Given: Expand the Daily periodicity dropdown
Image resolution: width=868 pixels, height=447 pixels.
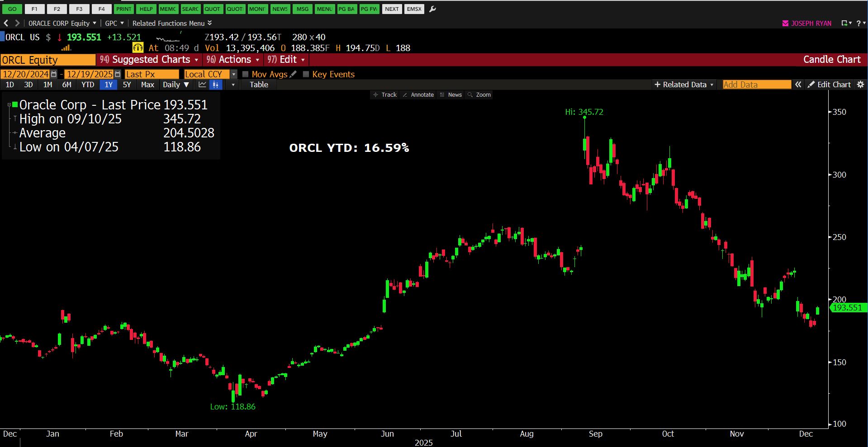Looking at the screenshot, I should pyautogui.click(x=176, y=85).
